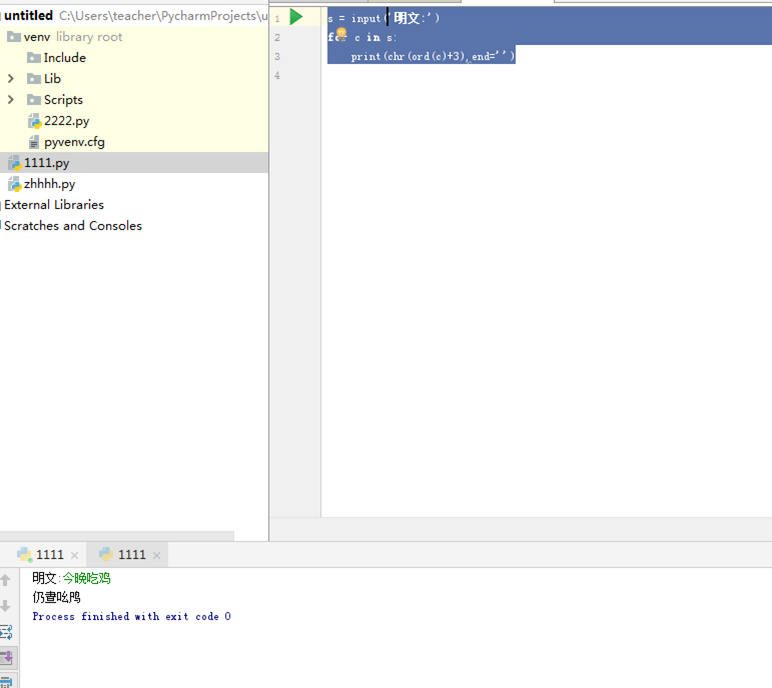This screenshot has width=772, height=688.
Task: Open zhhhh.py from the project tree
Action: click(42, 184)
